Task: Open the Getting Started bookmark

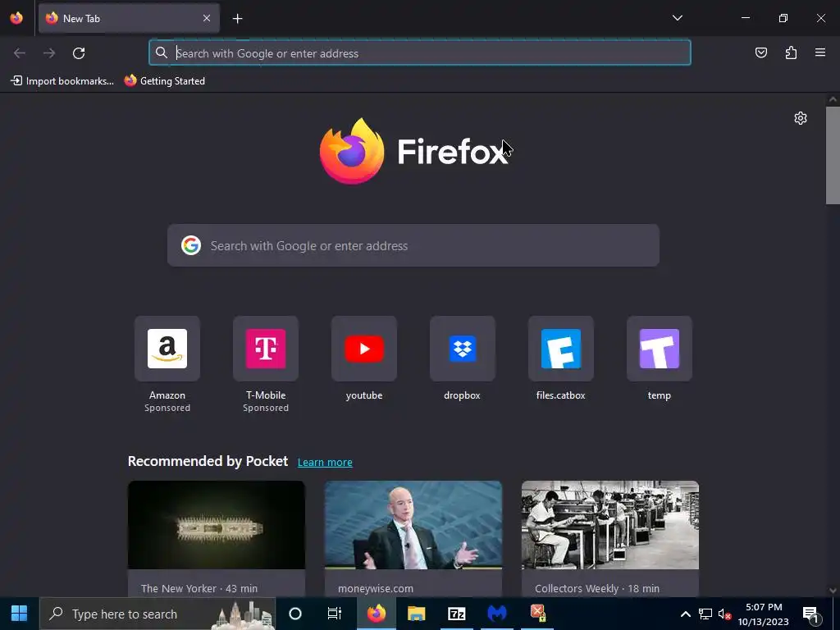Action: pos(164,81)
